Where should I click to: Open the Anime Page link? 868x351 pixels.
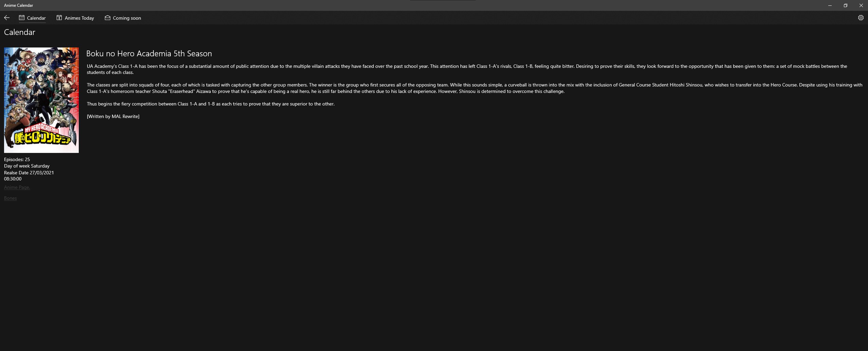pyautogui.click(x=17, y=187)
